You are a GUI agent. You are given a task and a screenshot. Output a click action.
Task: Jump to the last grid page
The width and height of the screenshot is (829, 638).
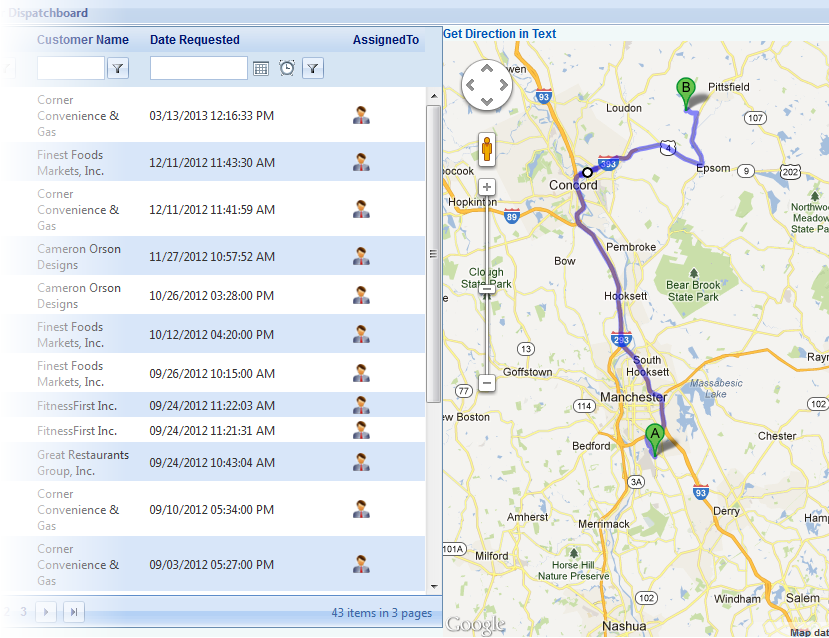pos(74,612)
